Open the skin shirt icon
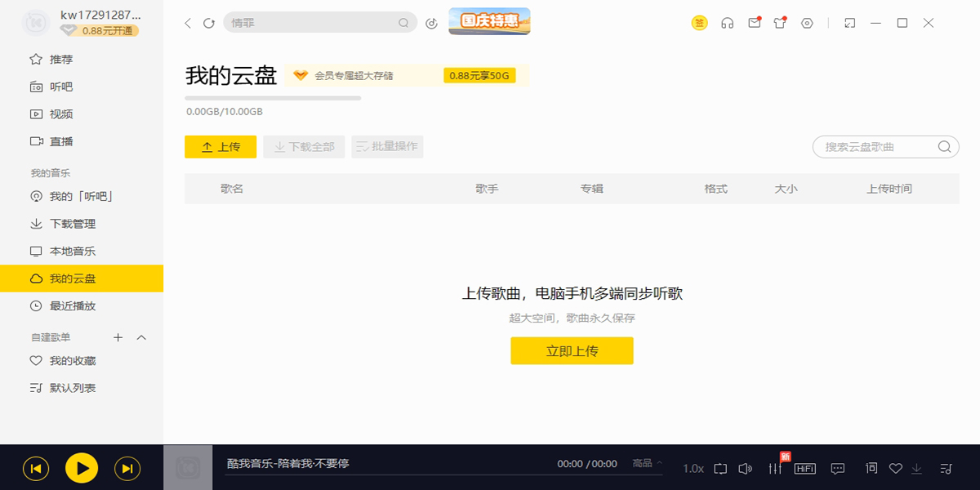 (780, 23)
